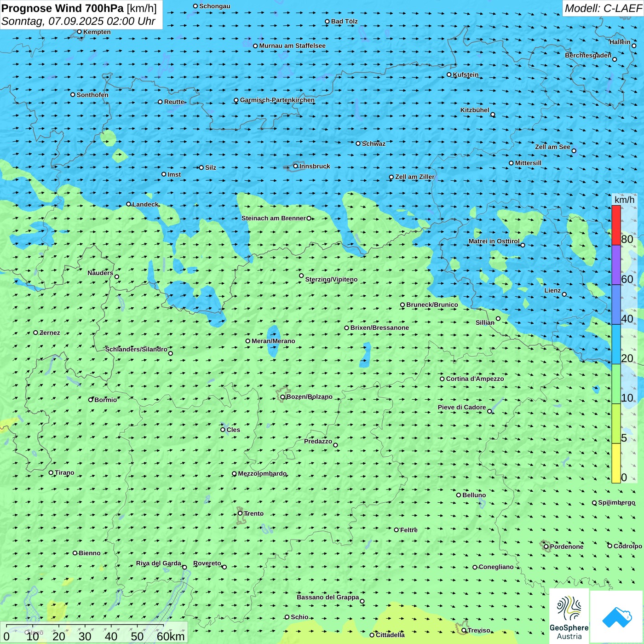Click the Kempten city marker
Image resolution: width=644 pixels, height=644 pixels.
click(79, 32)
